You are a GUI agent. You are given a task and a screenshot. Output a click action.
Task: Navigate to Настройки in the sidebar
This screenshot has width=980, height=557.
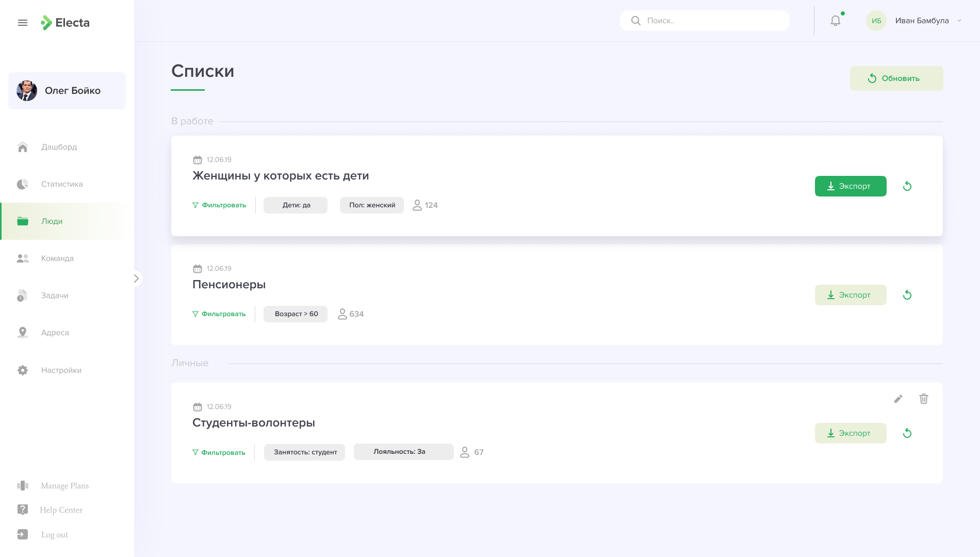pyautogui.click(x=61, y=370)
